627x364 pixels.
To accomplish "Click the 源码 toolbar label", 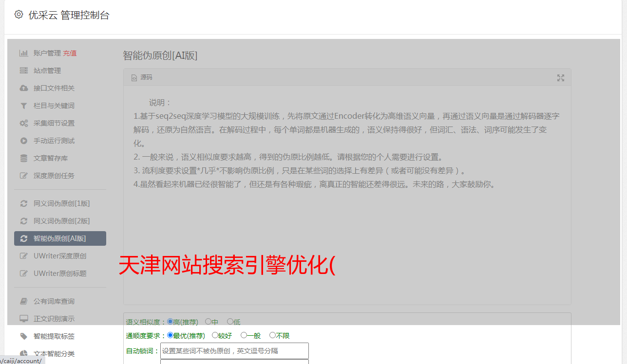I will pyautogui.click(x=146, y=77).
